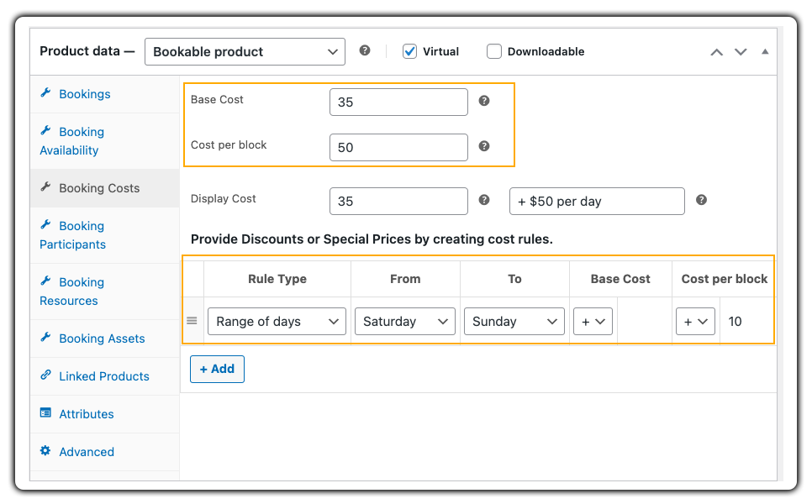
Task: Click the help icon next to product type
Action: pyautogui.click(x=365, y=50)
